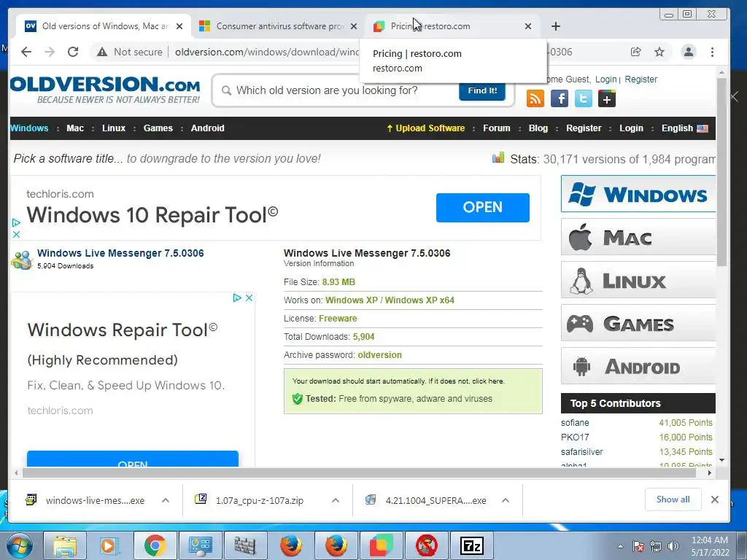747x560 pixels.
Task: Open a new tab with plus button
Action: click(x=555, y=26)
